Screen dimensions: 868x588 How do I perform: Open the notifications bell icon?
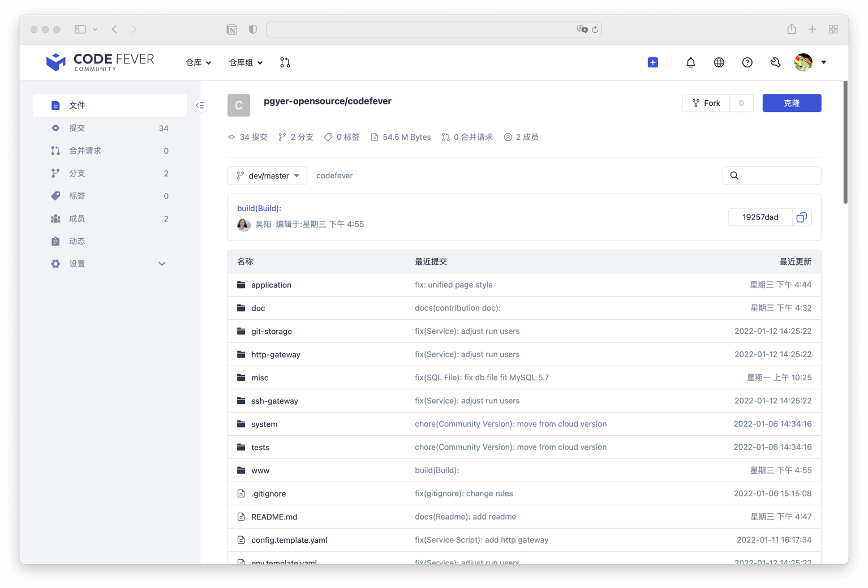tap(690, 62)
